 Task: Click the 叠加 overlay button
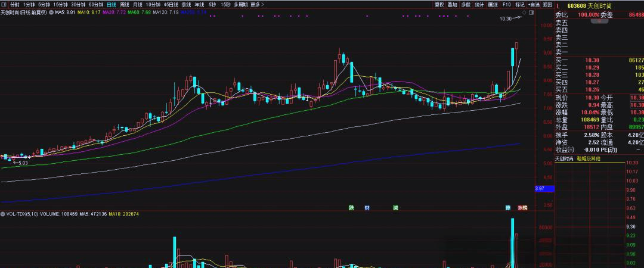point(452,5)
